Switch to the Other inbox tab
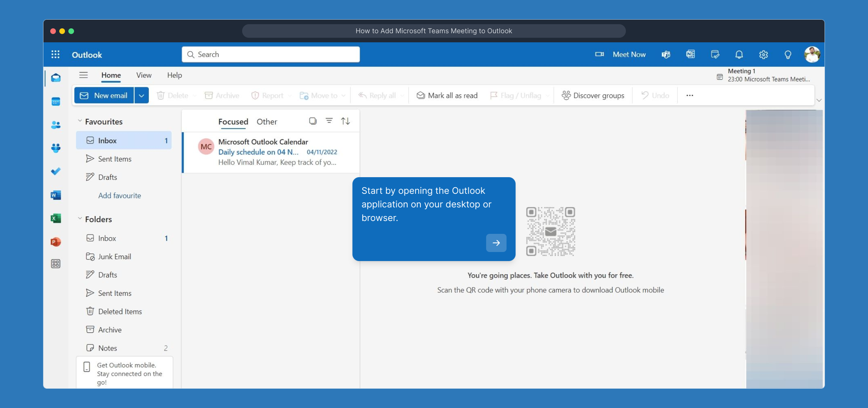This screenshot has width=868, height=408. point(267,122)
